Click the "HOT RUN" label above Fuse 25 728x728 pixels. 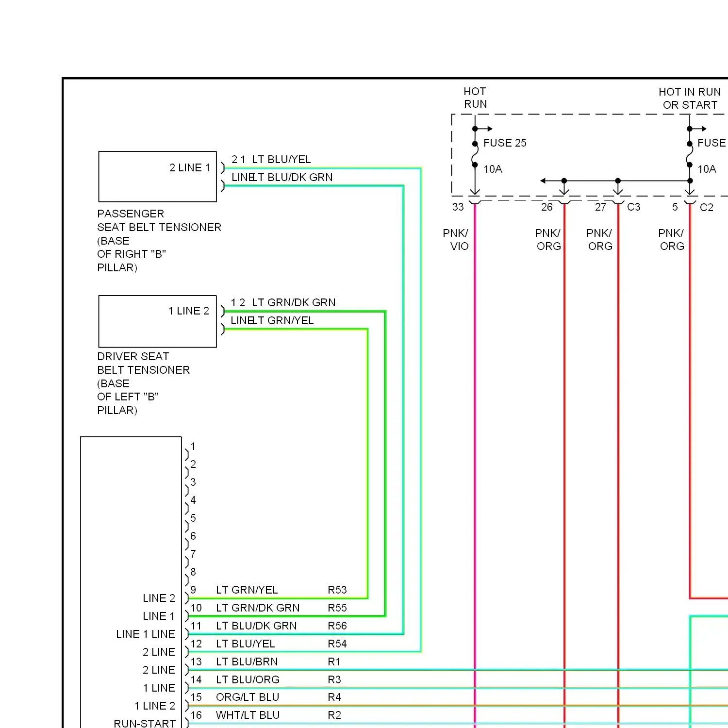click(x=475, y=98)
